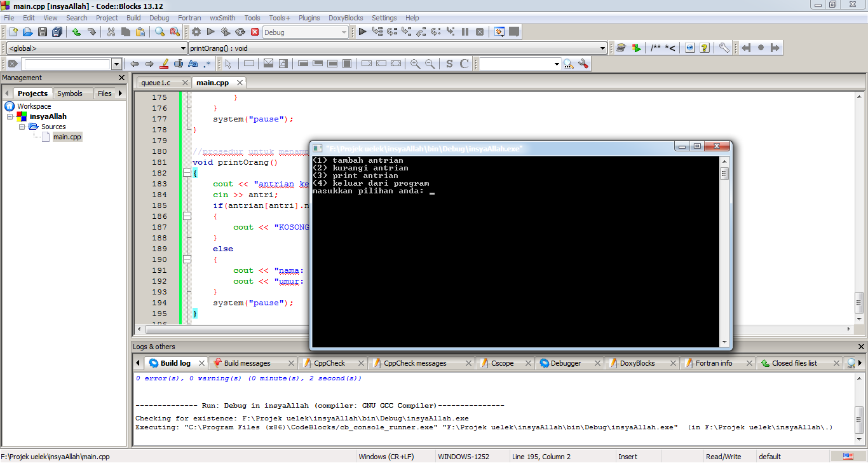Screen dimensions: 868x463
Task: Open the CppCheck log tab
Action: 330,363
